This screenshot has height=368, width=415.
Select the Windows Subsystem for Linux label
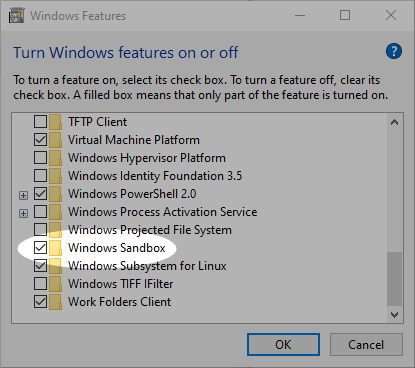coord(147,266)
